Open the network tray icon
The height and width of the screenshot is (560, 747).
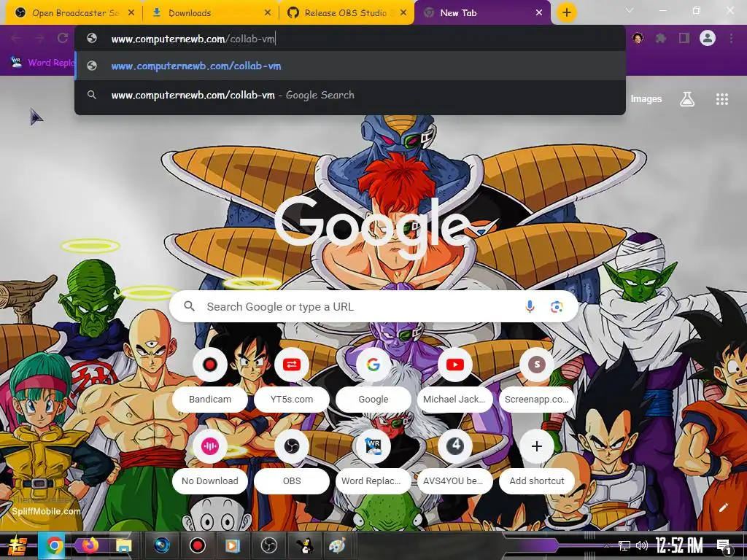[x=624, y=545]
